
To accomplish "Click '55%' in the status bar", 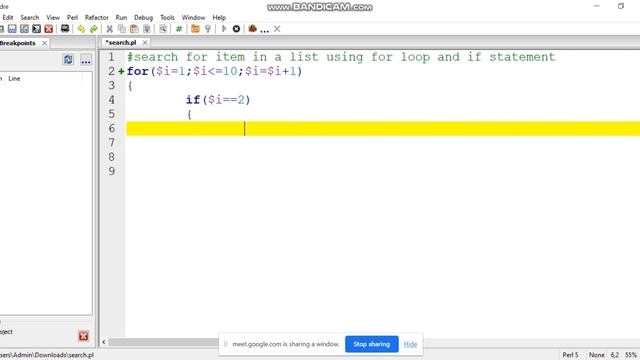I will pos(631,355).
